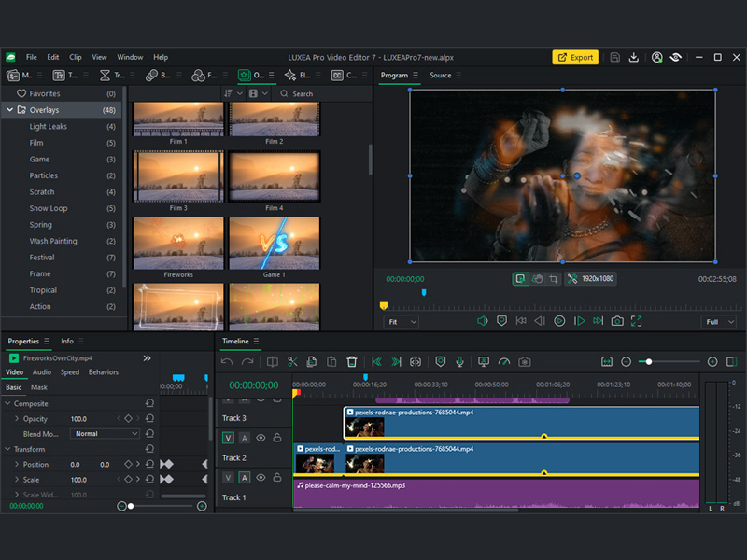The image size is (747, 560).
Task: Select the scissors cut tool in the timeline toolbar
Action: [291, 362]
